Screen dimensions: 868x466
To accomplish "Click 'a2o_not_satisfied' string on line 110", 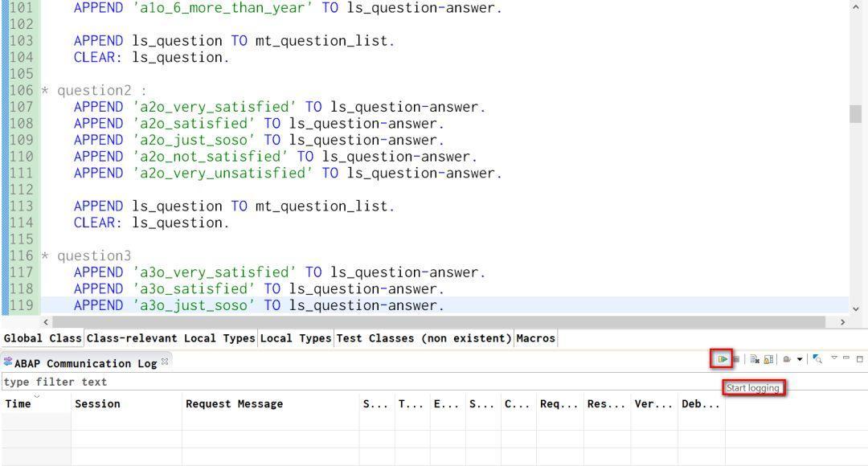I will 210,157.
